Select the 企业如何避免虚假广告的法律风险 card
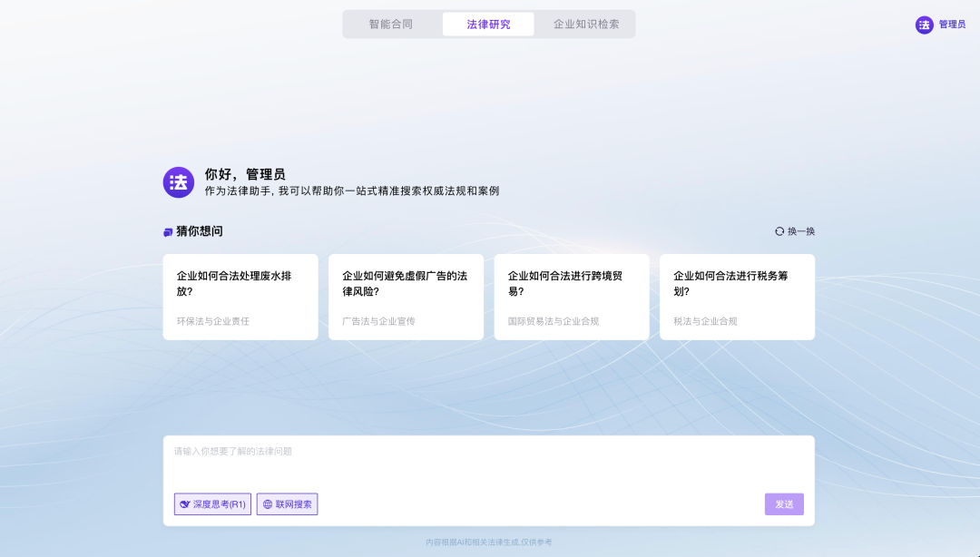 pyautogui.click(x=406, y=297)
